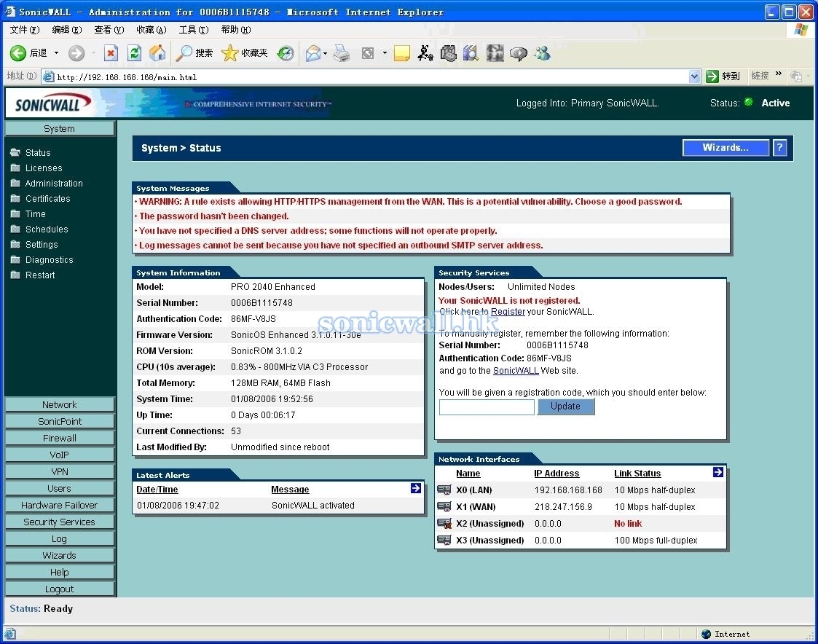Open Security Services section in sidebar
This screenshot has width=818, height=644.
coord(60,522)
